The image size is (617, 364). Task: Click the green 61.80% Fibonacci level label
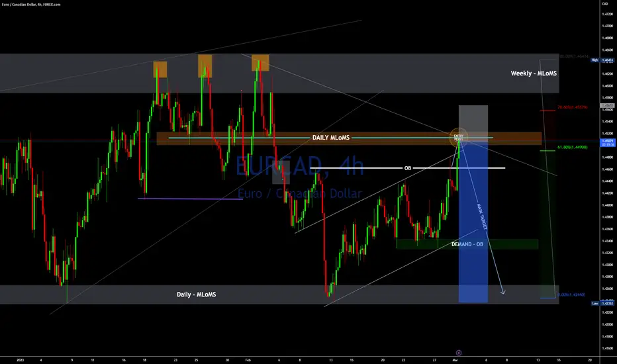coord(572,147)
